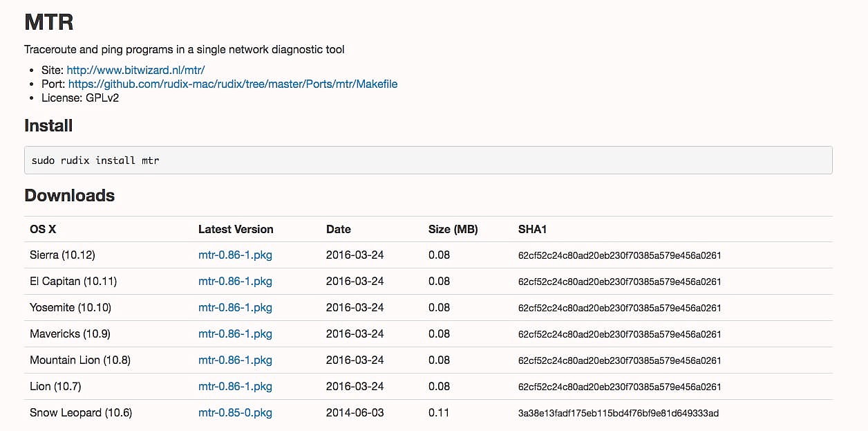868x431 pixels.
Task: Download mtr-0.86-1.pkg for Sierra (10.12)
Action: point(235,255)
